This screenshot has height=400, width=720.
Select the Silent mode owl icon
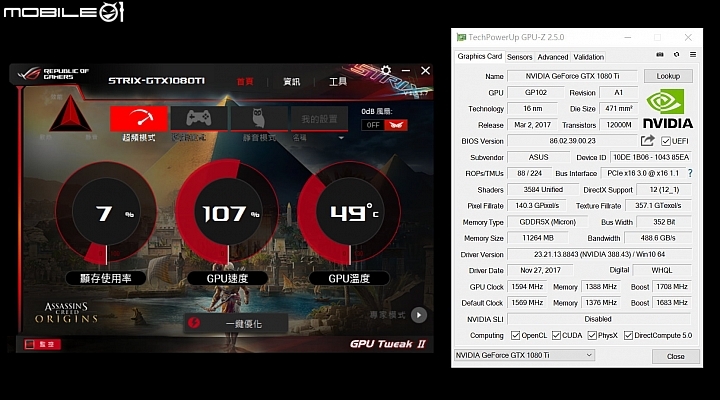(259, 119)
